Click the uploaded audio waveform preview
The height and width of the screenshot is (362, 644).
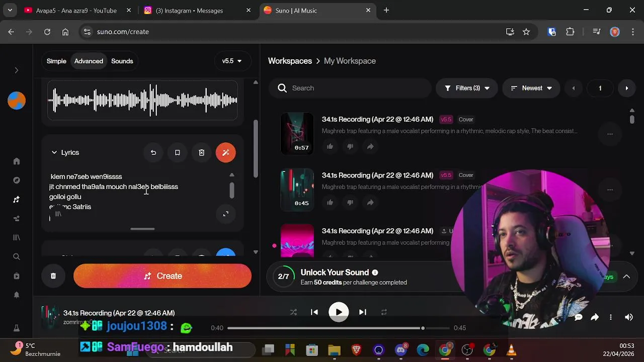point(142,100)
